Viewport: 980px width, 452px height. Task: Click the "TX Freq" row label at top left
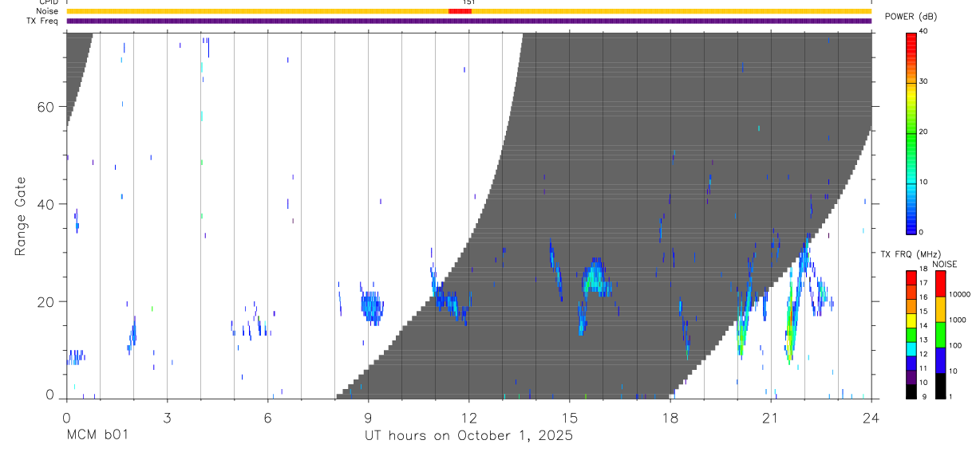coord(42,21)
